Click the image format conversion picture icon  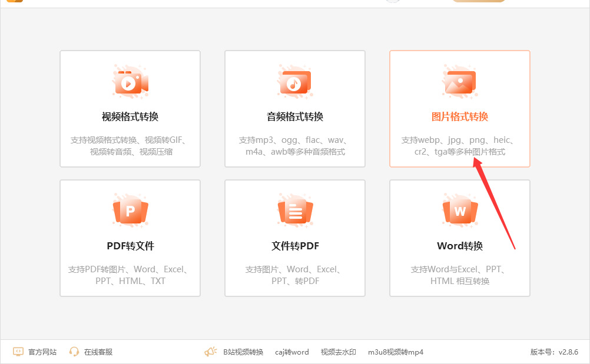[460, 82]
